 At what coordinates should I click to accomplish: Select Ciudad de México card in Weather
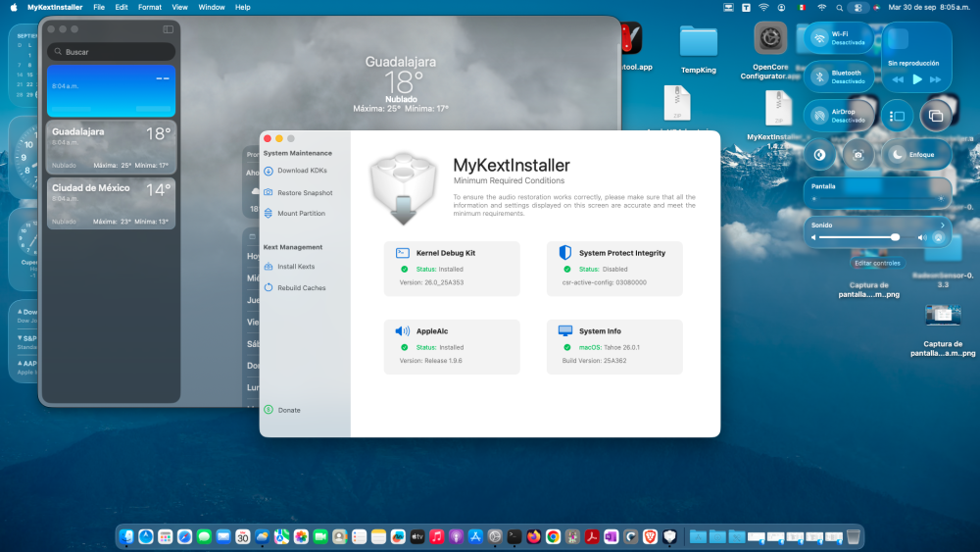112,203
